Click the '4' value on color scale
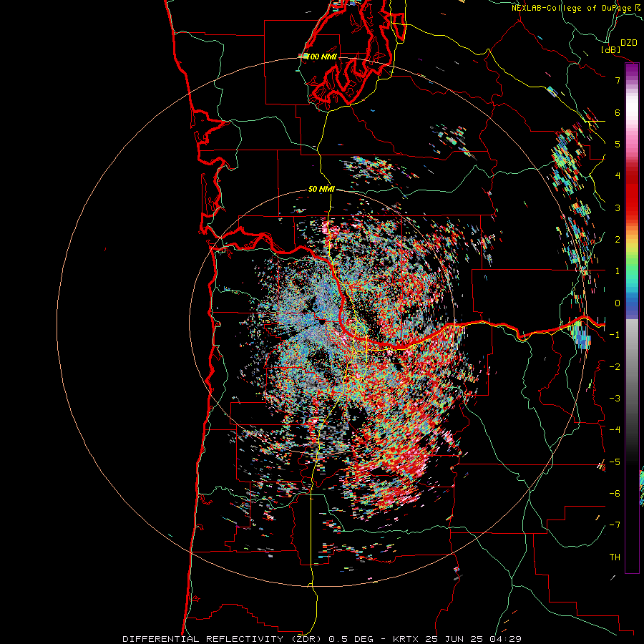Viewport: 644px width, 644px height. tap(618, 176)
